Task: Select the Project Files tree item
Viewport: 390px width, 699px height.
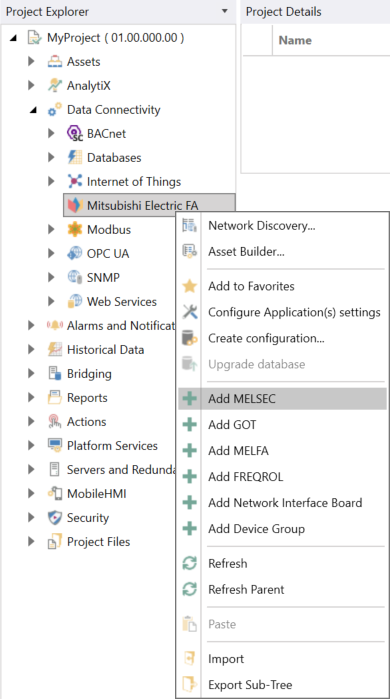Action: coord(99,542)
